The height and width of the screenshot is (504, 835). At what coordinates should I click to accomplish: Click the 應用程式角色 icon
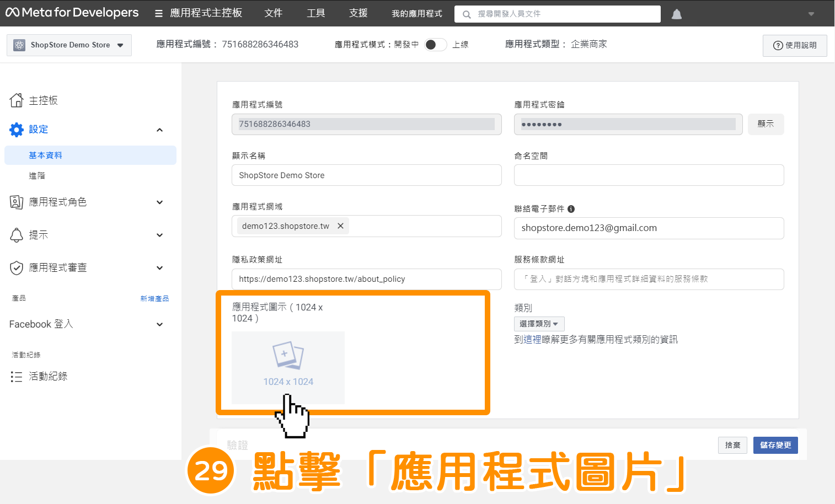click(x=17, y=202)
